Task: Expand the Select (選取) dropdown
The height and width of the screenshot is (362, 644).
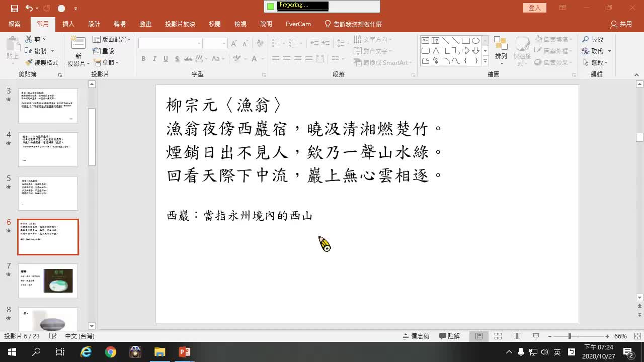Action: [596, 63]
